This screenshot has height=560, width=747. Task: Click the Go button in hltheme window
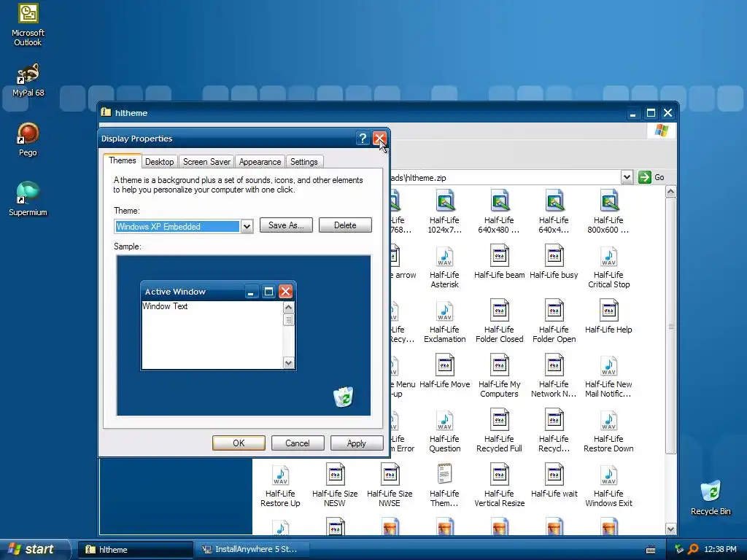651,178
